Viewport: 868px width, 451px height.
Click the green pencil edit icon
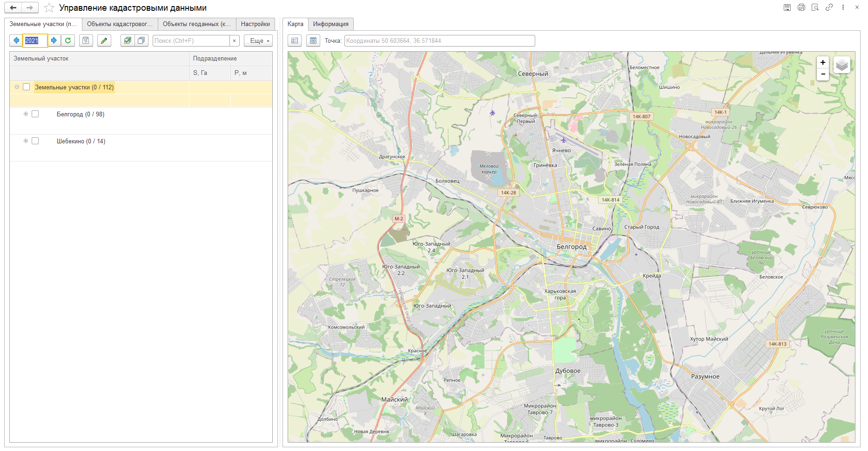click(x=104, y=41)
